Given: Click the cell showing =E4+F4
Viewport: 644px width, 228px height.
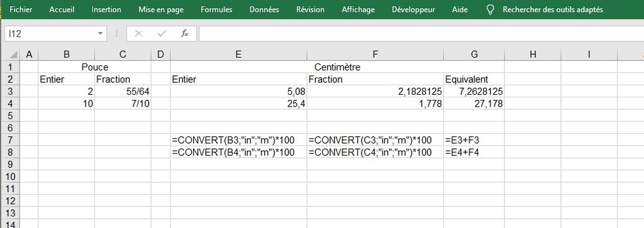Looking at the screenshot, I should (x=474, y=152).
